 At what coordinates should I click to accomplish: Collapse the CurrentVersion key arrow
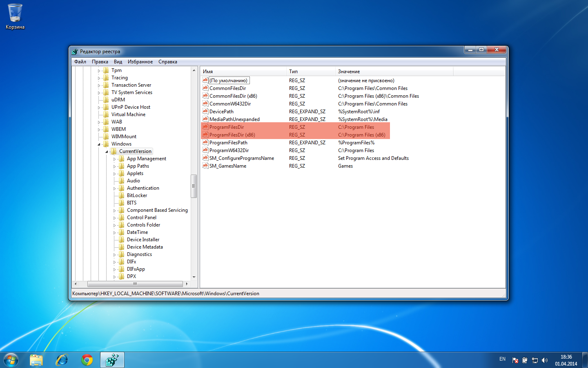(x=107, y=152)
